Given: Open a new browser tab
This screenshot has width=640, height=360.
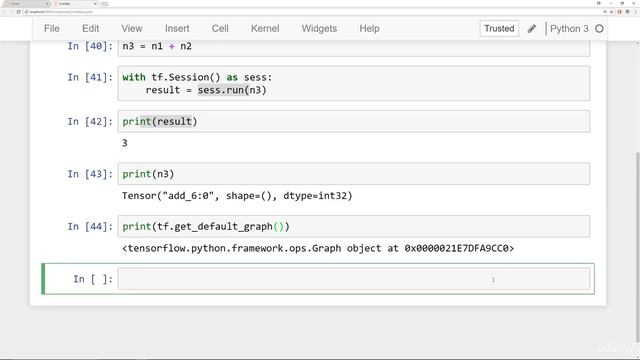Looking at the screenshot, I should pos(104,4).
